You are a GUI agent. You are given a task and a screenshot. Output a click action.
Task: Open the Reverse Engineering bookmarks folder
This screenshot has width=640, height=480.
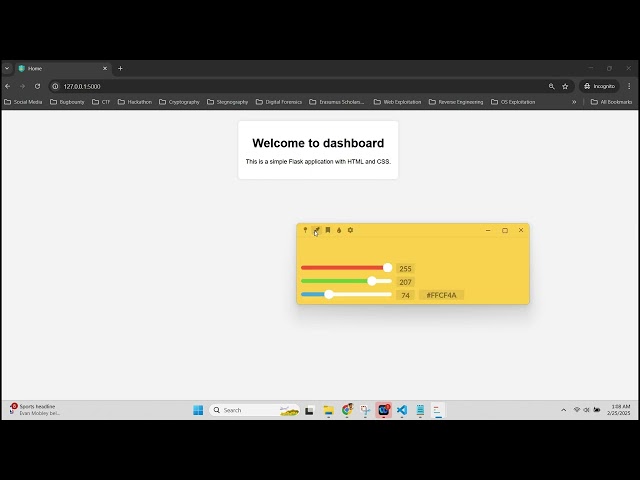456,102
